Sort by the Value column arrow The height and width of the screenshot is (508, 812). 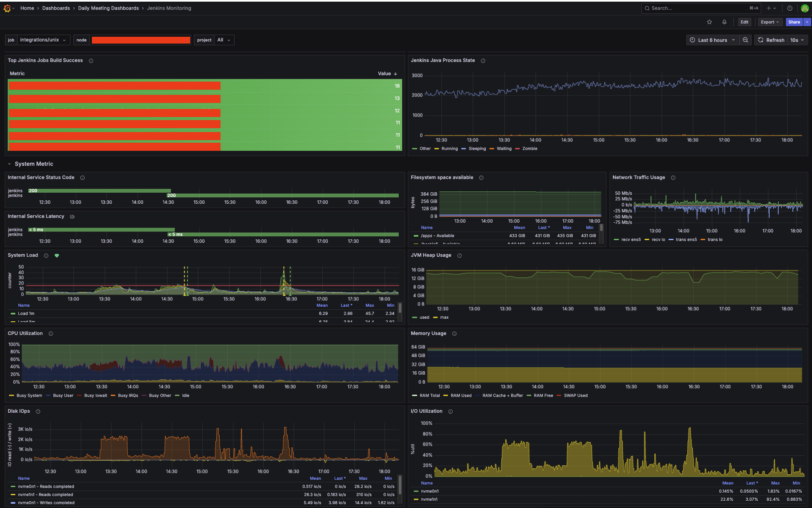tap(395, 74)
